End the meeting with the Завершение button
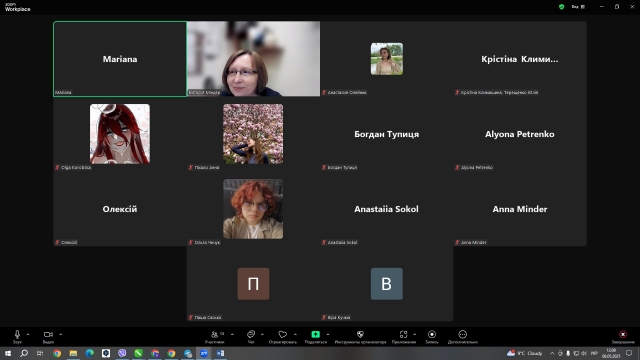 (623, 337)
